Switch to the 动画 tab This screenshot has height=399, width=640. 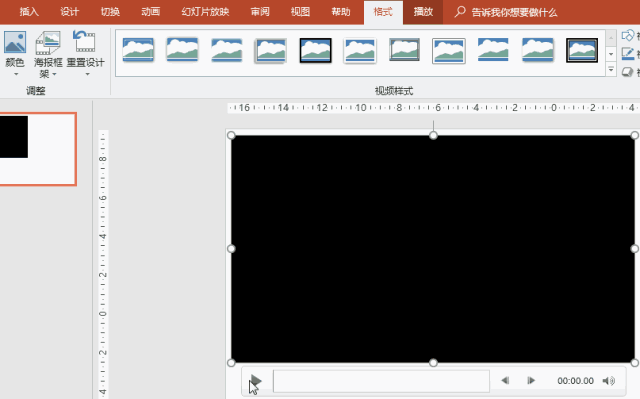point(151,12)
